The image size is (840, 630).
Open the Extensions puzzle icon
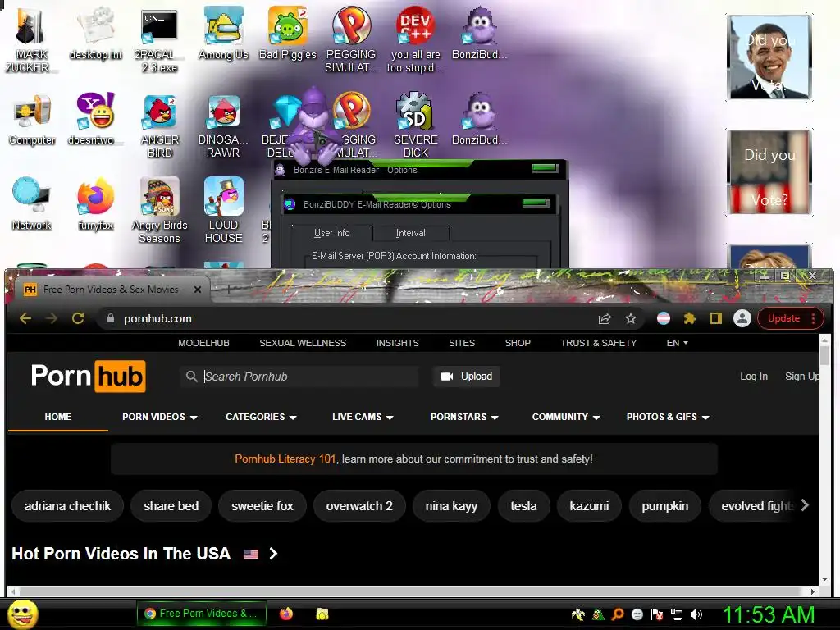689,319
